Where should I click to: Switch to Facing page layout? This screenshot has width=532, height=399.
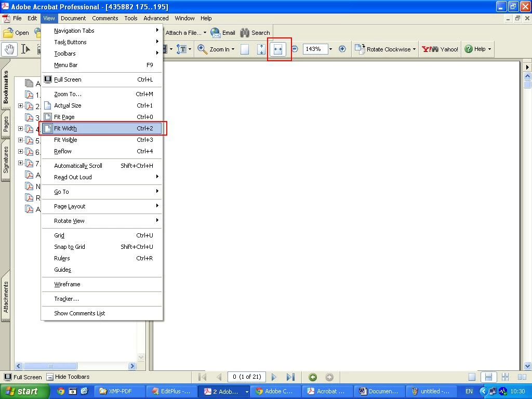coord(522,377)
